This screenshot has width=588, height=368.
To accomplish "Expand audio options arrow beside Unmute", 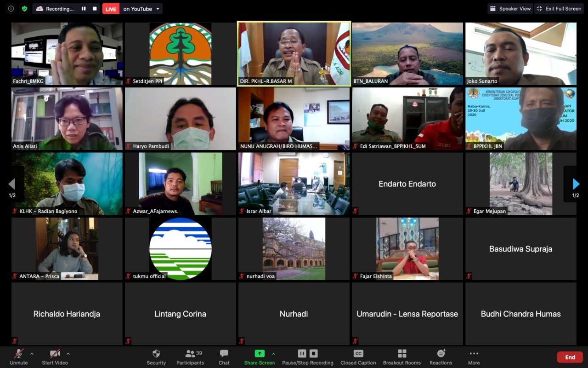I will click(32, 354).
